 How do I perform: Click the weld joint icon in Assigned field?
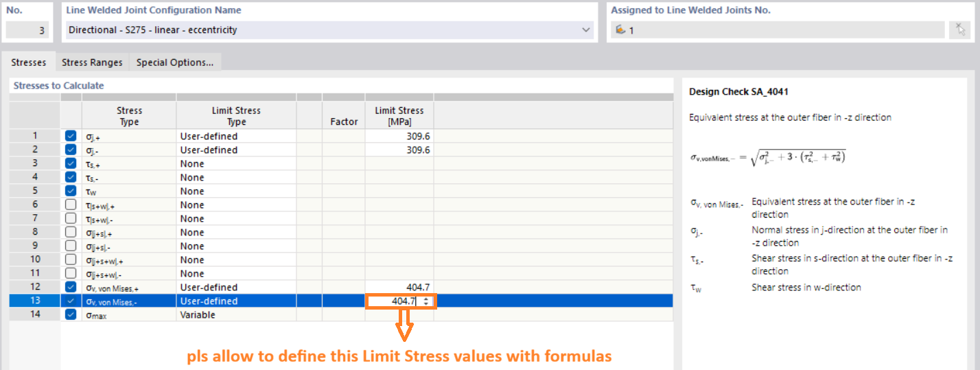620,30
